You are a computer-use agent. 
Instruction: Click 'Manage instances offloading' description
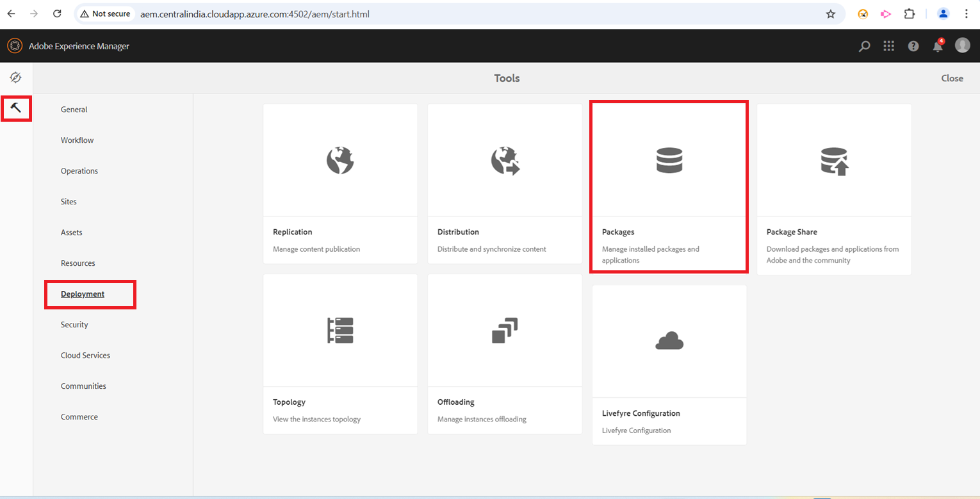tap(482, 420)
